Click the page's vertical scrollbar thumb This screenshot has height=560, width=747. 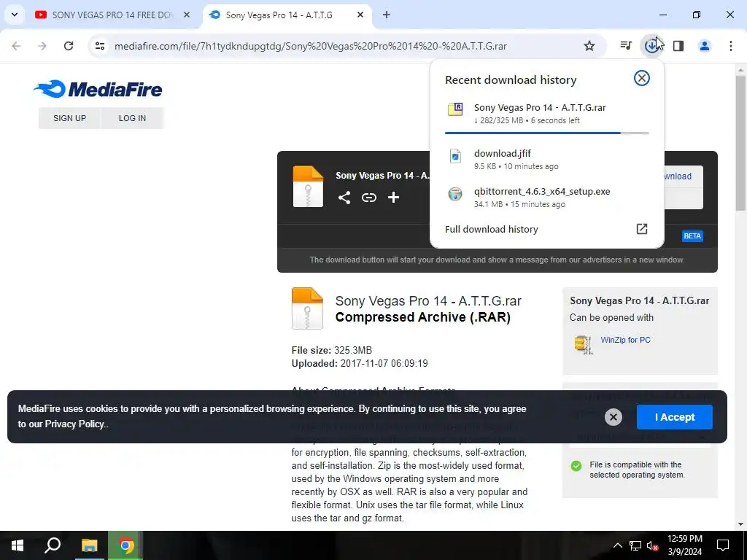(740, 143)
